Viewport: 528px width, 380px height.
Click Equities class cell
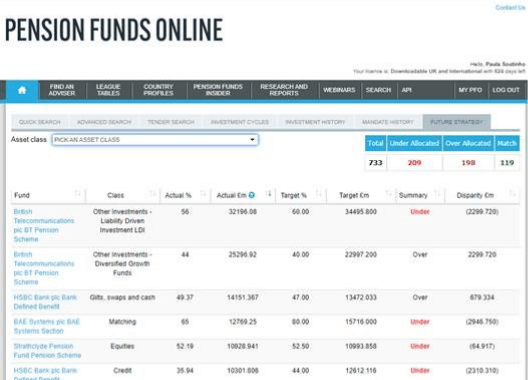click(x=122, y=346)
